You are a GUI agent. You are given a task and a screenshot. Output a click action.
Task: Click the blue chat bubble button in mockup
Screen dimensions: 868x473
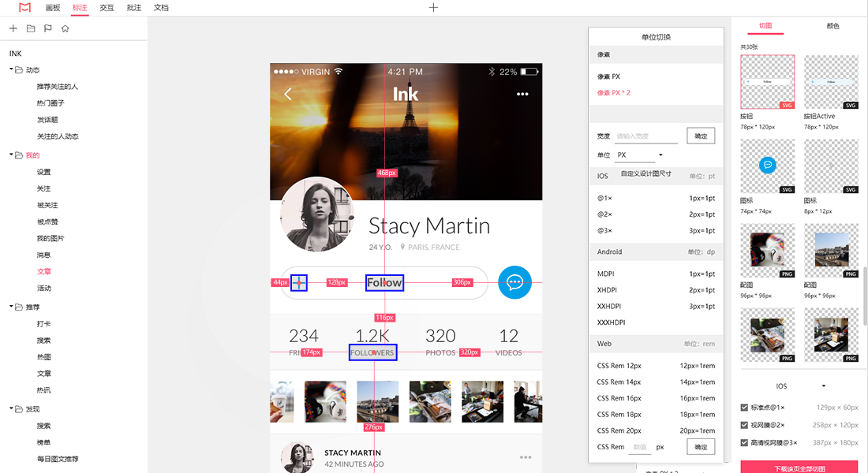[514, 282]
